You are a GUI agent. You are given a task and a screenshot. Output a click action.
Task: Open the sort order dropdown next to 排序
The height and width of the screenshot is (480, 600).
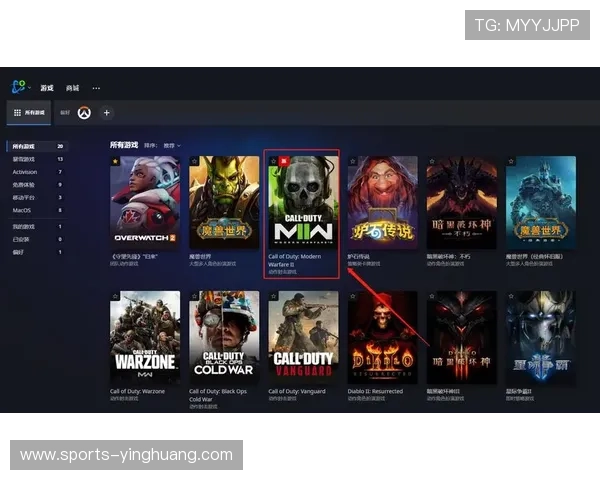pyautogui.click(x=172, y=145)
